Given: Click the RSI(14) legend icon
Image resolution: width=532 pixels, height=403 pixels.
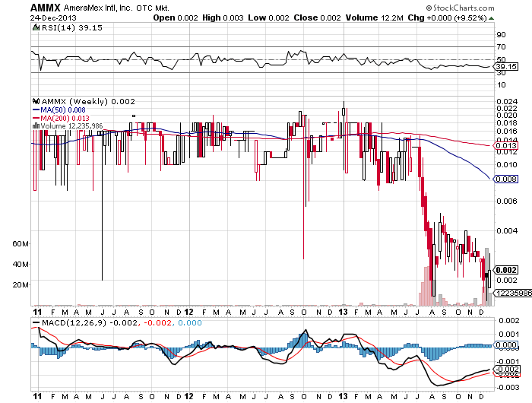Looking at the screenshot, I should click(x=36, y=28).
